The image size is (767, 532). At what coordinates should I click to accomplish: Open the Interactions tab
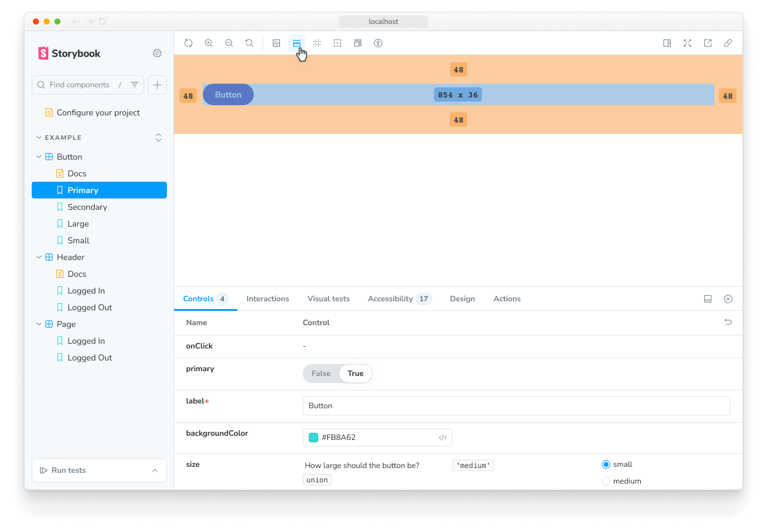pos(267,298)
